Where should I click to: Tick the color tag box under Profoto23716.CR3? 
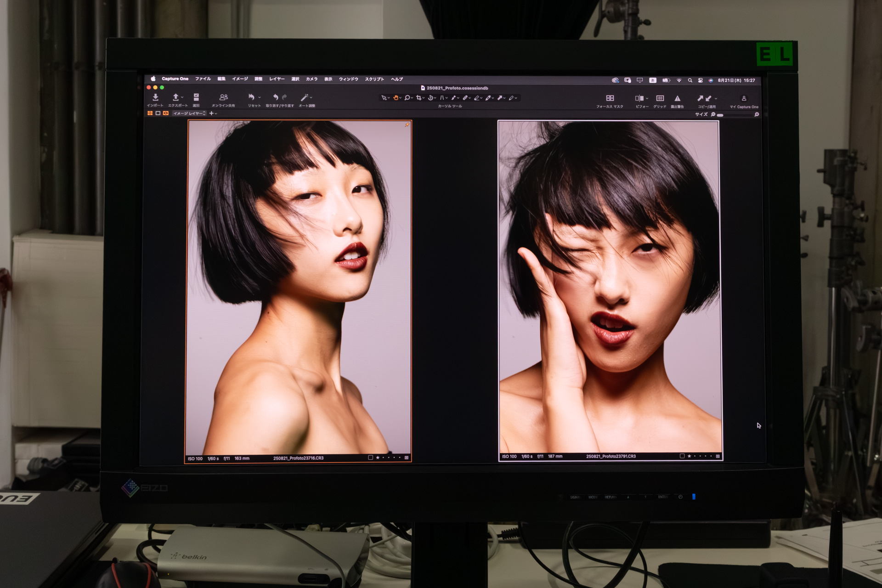point(370,458)
